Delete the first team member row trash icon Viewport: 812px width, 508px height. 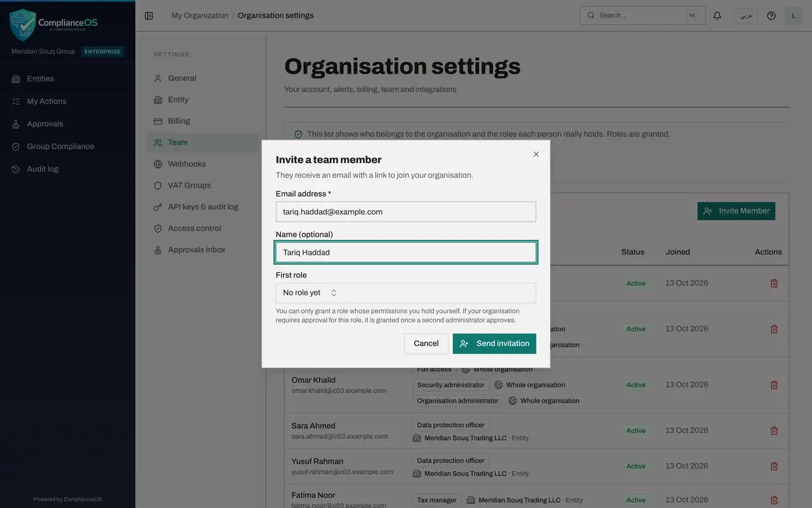click(774, 283)
